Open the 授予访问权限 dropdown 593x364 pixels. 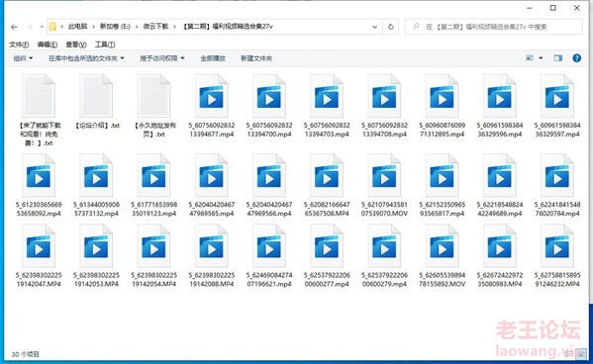tap(162, 58)
